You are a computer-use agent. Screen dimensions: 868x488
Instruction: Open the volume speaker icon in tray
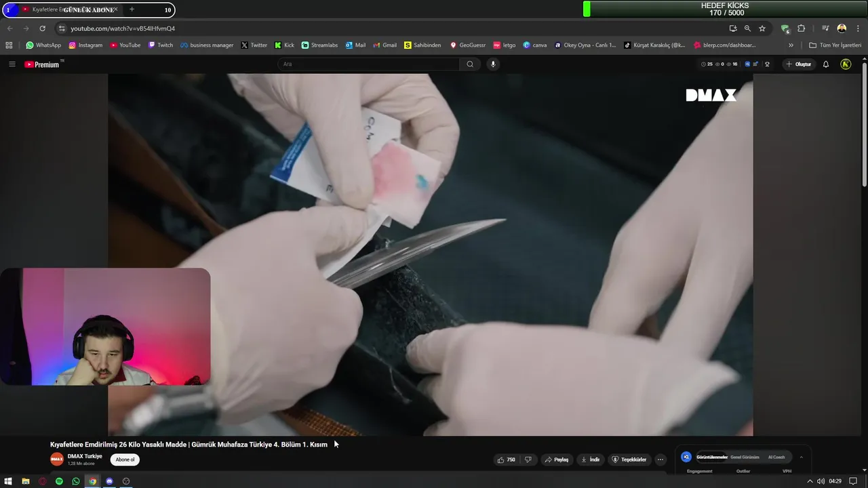821,481
